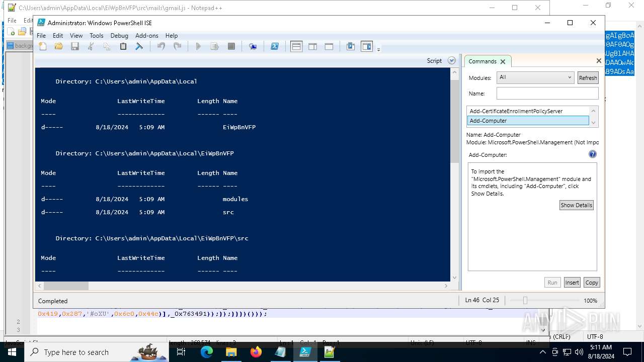Click the Paste clipboard icon
Screen dimensions: 644x362
(x=123, y=47)
